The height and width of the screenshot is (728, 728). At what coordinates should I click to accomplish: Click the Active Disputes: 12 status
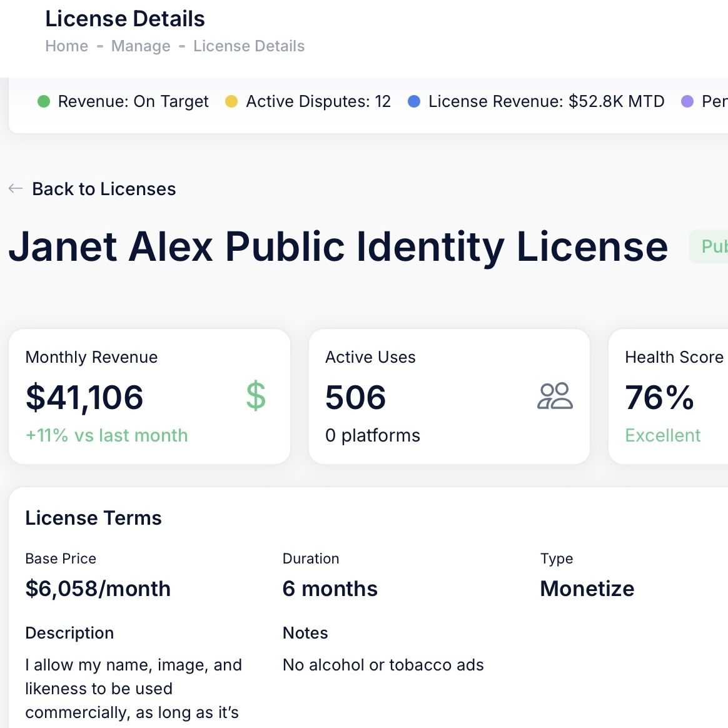coord(318,101)
